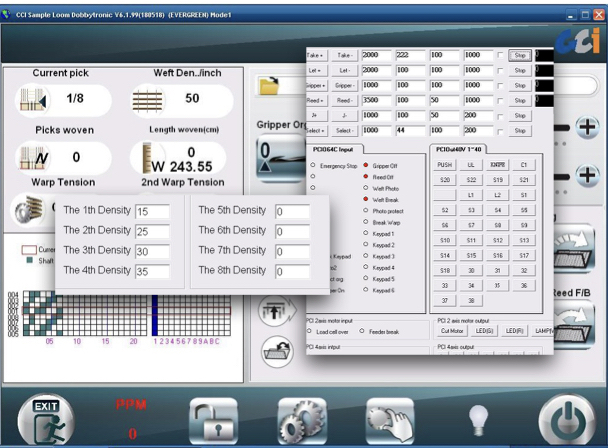This screenshot has width=608, height=448.
Task: Click the yellow open-folder icon
Action: coord(269,86)
